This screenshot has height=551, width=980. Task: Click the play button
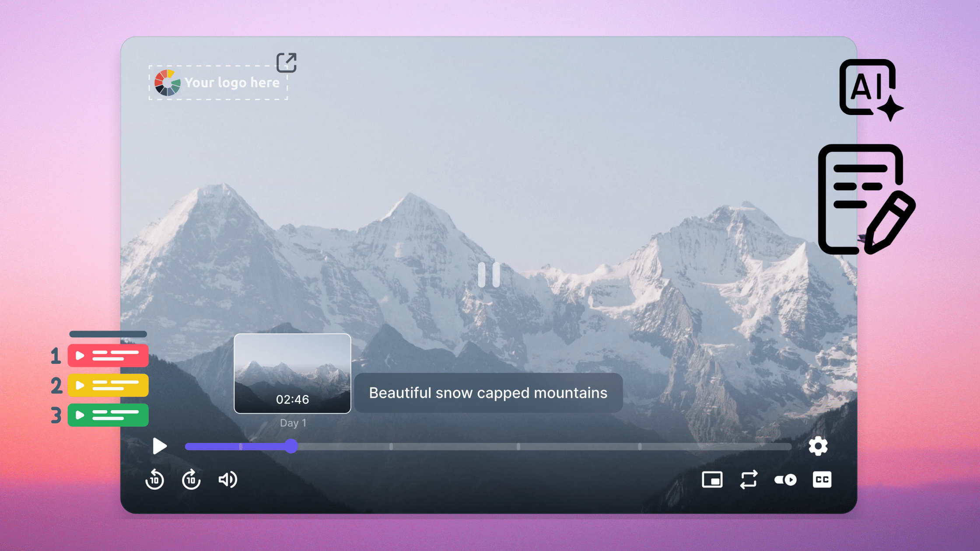click(x=160, y=446)
